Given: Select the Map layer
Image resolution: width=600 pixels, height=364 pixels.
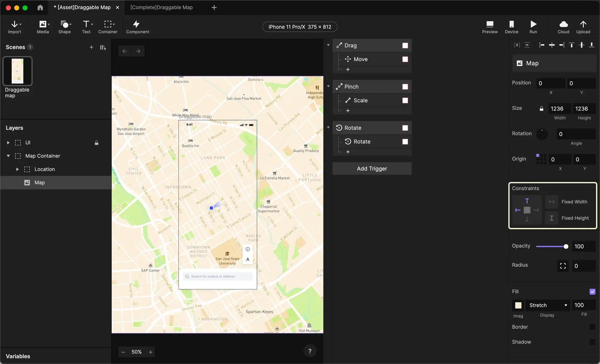Looking at the screenshot, I should [40, 182].
